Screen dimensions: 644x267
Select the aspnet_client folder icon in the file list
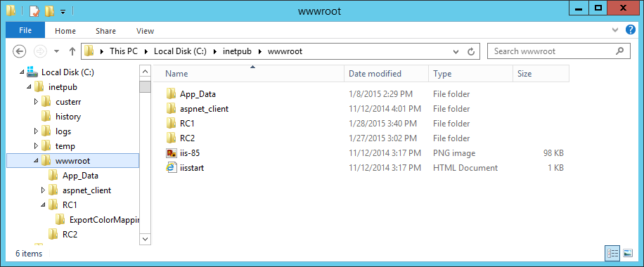172,109
